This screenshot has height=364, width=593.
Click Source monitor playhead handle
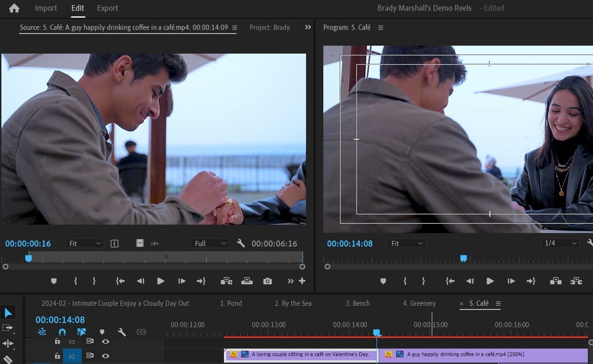(x=28, y=258)
